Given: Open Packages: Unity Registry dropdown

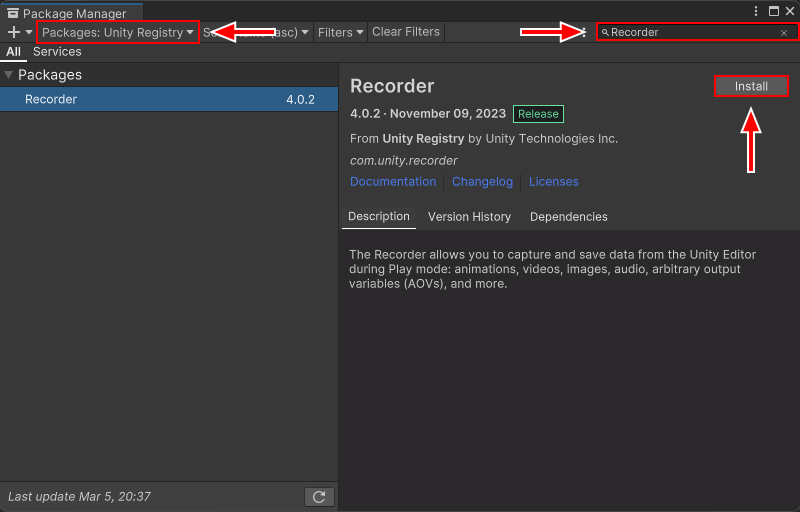Looking at the screenshot, I should pyautogui.click(x=118, y=32).
